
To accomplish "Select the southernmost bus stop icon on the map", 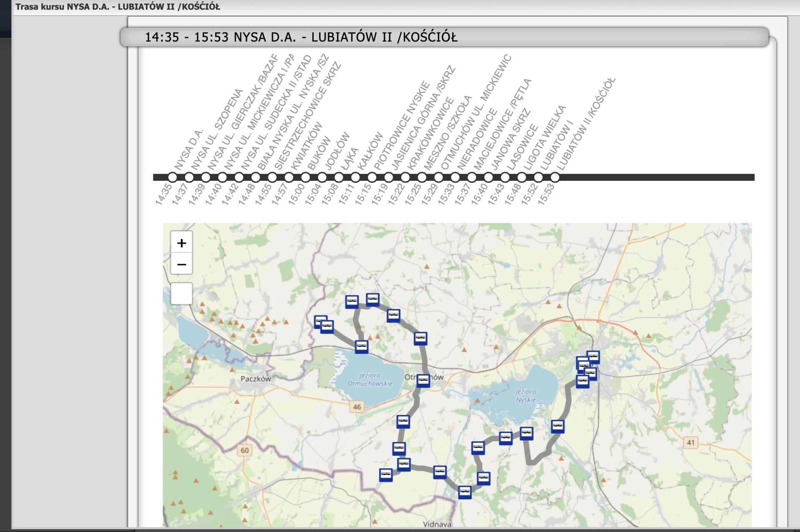I will (x=465, y=492).
